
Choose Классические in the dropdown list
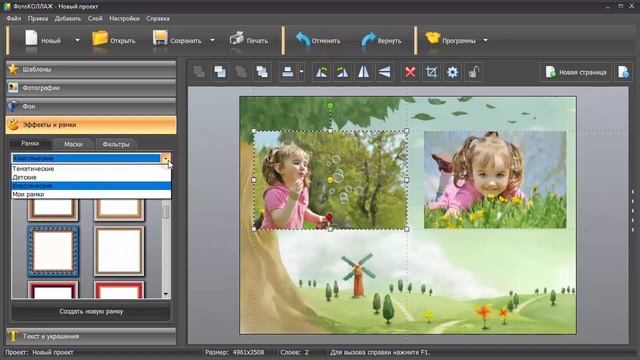91,186
